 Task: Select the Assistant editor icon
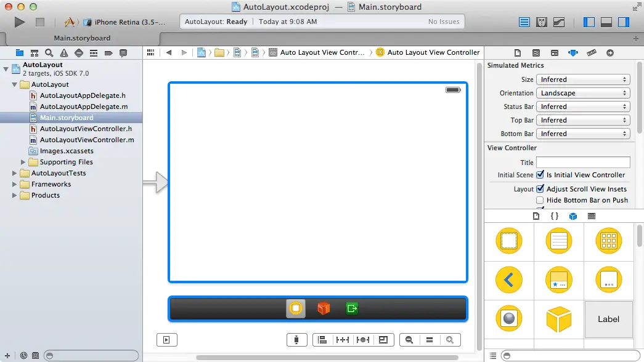(542, 22)
